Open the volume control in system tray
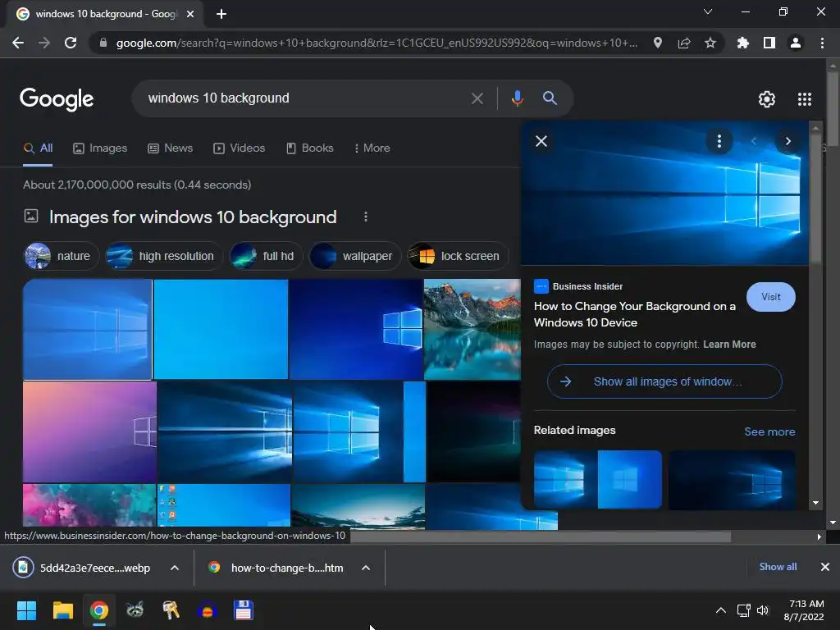Screen dimensions: 840x630 point(763,610)
